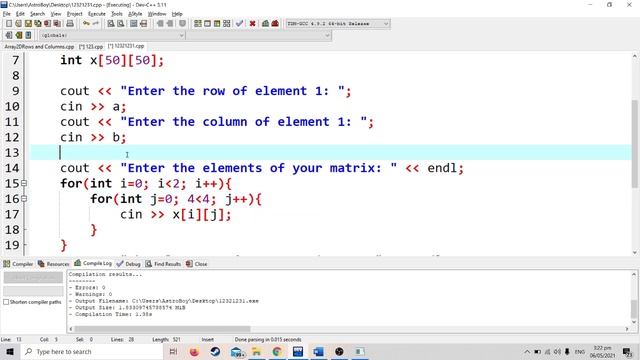640x360 pixels.
Task: Switch to the Debug bottom tab
Action: (129, 264)
